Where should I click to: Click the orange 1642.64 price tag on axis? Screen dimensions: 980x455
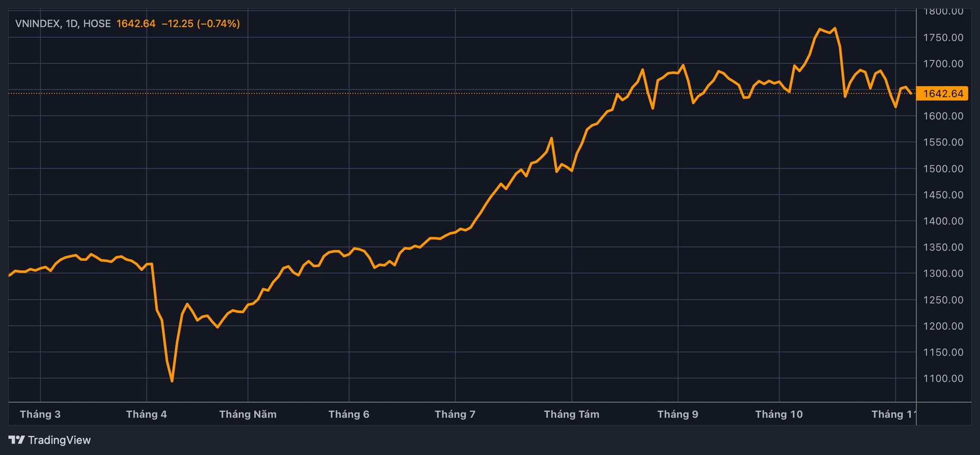(x=942, y=93)
